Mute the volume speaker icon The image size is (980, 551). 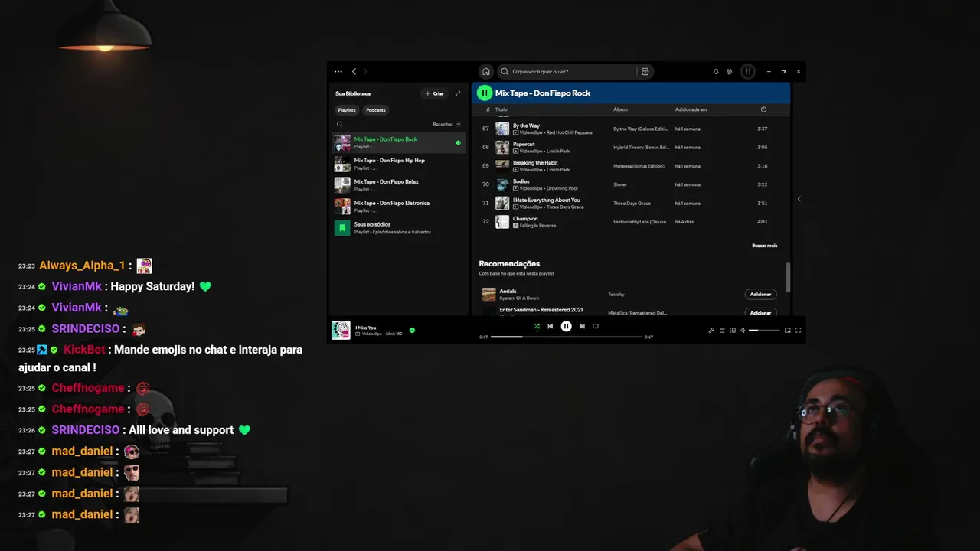tap(743, 331)
